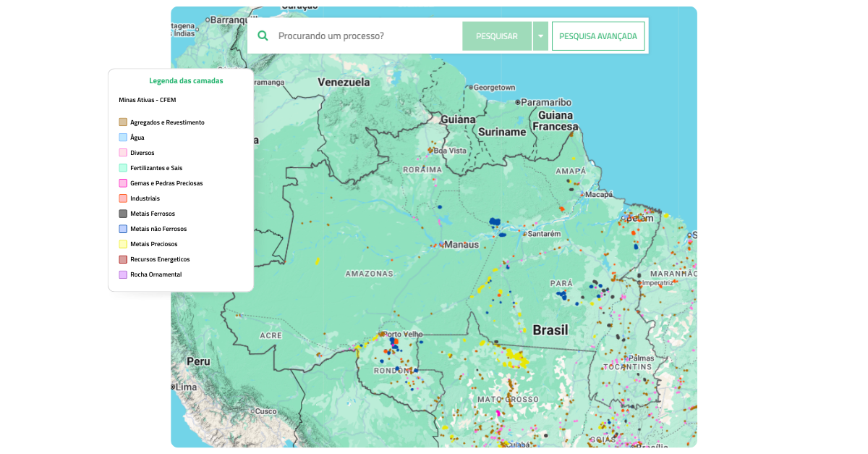Click the Metais não Ferrosos swatch

click(x=123, y=229)
